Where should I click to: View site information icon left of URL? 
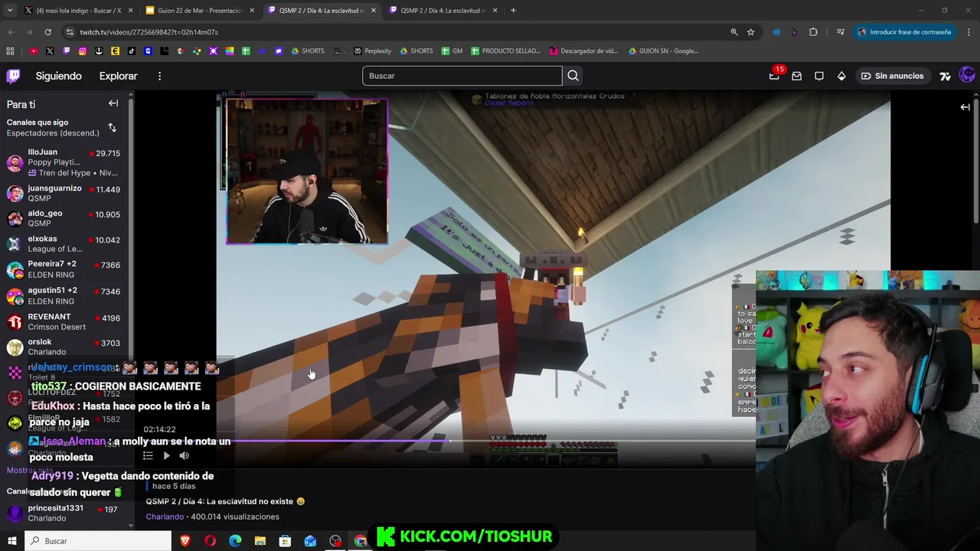[x=70, y=32]
